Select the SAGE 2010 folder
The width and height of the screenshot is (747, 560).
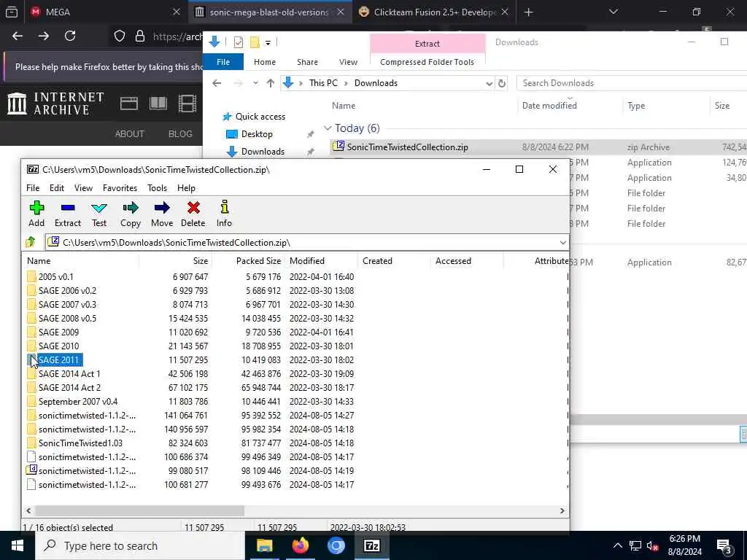pos(58,346)
